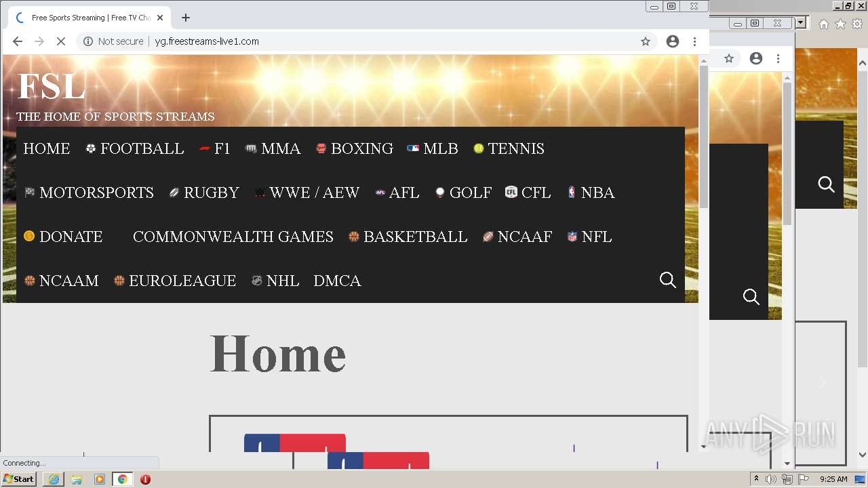Viewport: 868px width, 488px height.
Task: Open the NCAAM link
Action: point(62,281)
